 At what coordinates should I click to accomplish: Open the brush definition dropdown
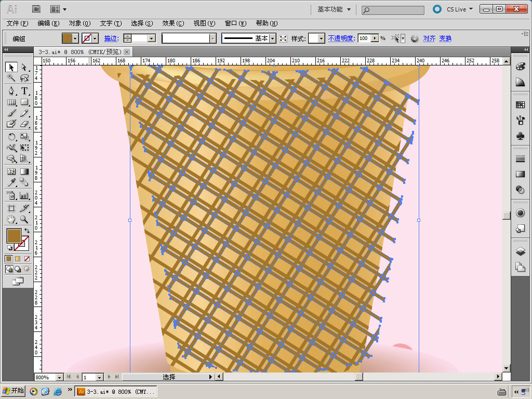pyautogui.click(x=212, y=38)
